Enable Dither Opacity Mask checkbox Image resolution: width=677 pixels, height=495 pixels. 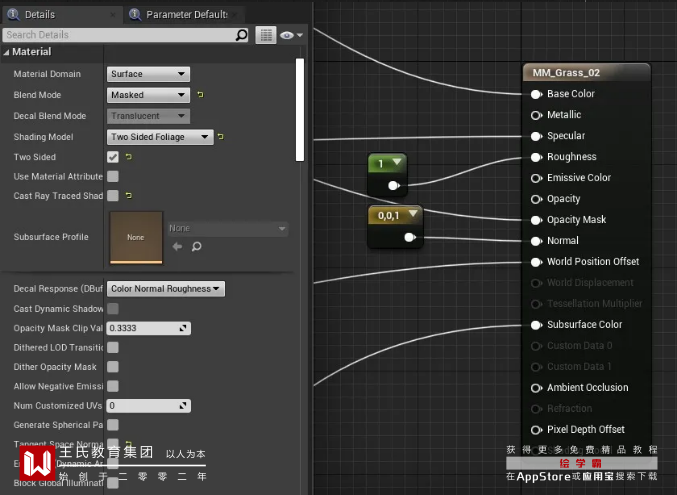[113, 367]
